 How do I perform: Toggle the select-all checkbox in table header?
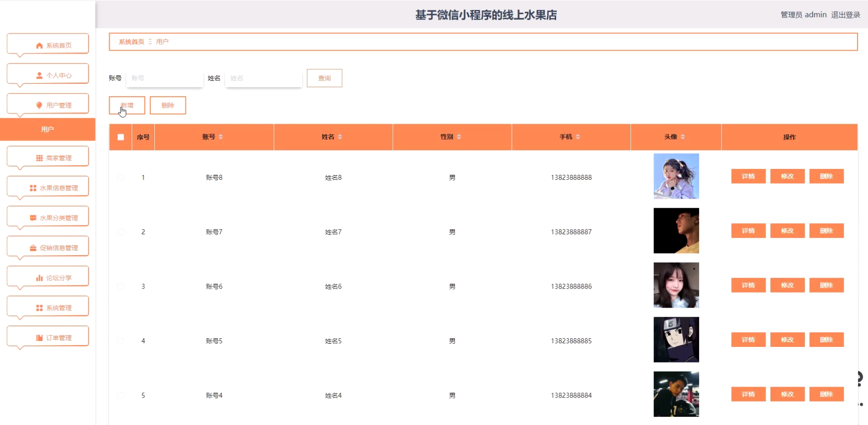(121, 137)
